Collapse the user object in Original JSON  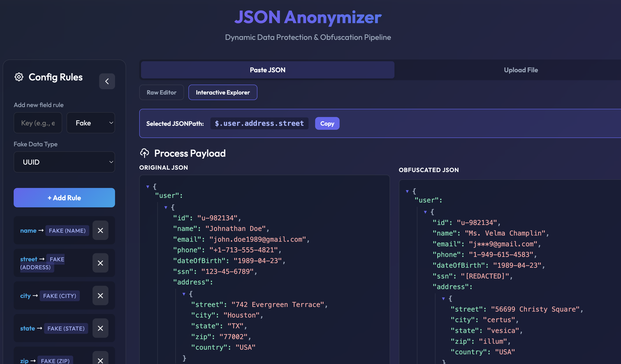[x=166, y=208]
